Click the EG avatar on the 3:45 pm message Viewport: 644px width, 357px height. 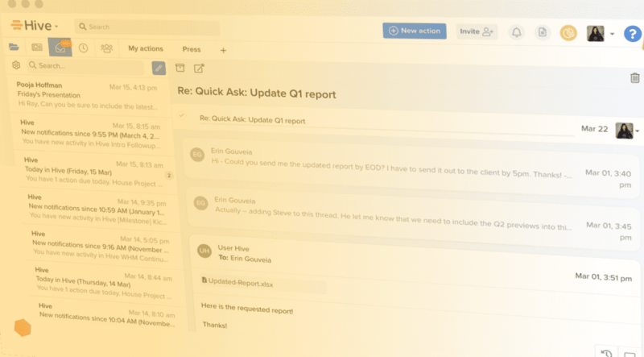[200, 203]
